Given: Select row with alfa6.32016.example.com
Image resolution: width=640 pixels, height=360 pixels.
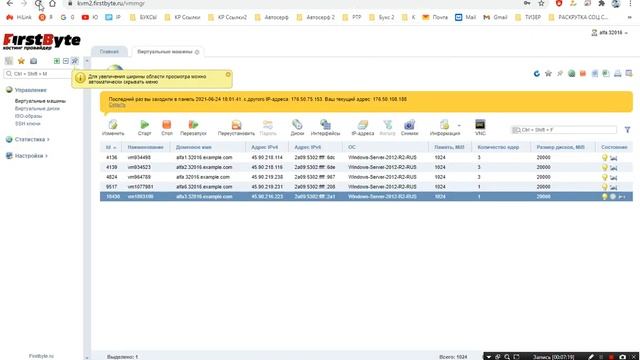Looking at the screenshot, I should [x=366, y=187].
